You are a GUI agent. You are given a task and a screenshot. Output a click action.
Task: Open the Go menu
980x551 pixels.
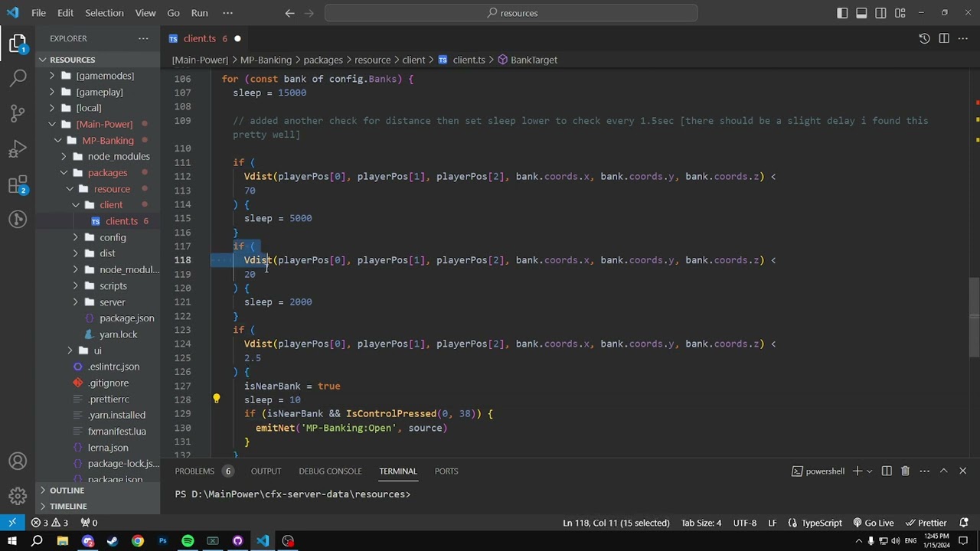point(173,13)
